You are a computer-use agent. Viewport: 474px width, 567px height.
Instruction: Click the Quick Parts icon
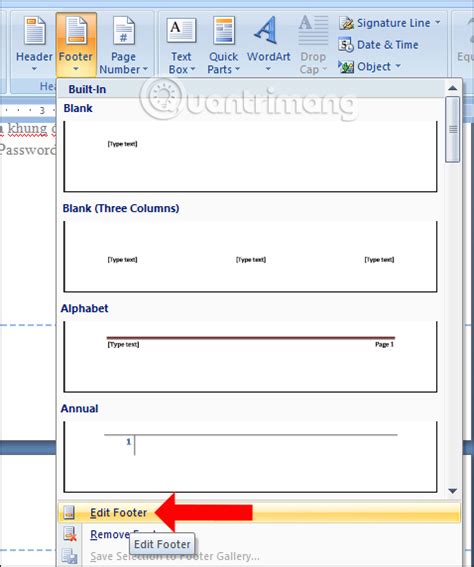tap(224, 31)
